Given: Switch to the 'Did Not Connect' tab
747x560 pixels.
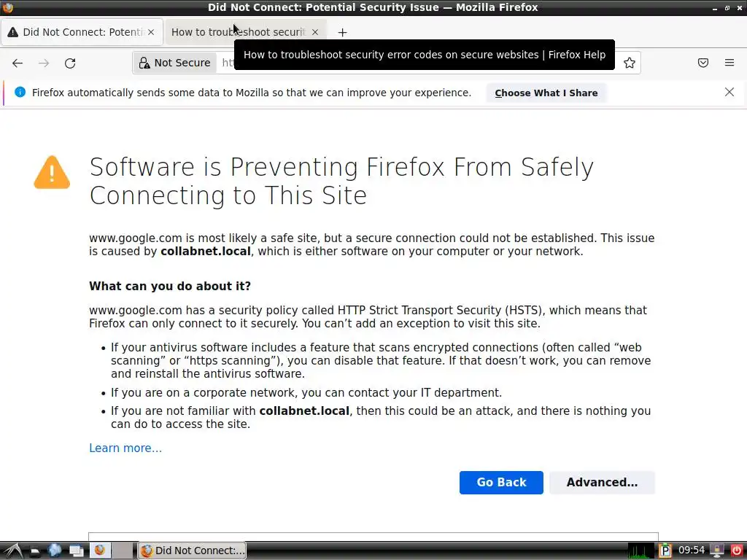Looking at the screenshot, I should [82, 32].
